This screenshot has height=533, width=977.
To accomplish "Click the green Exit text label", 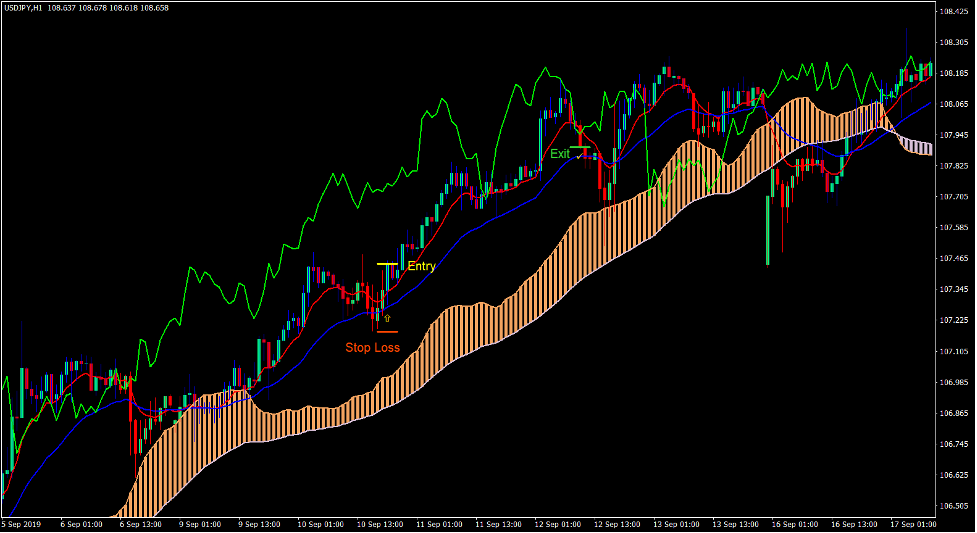I will coord(560,154).
